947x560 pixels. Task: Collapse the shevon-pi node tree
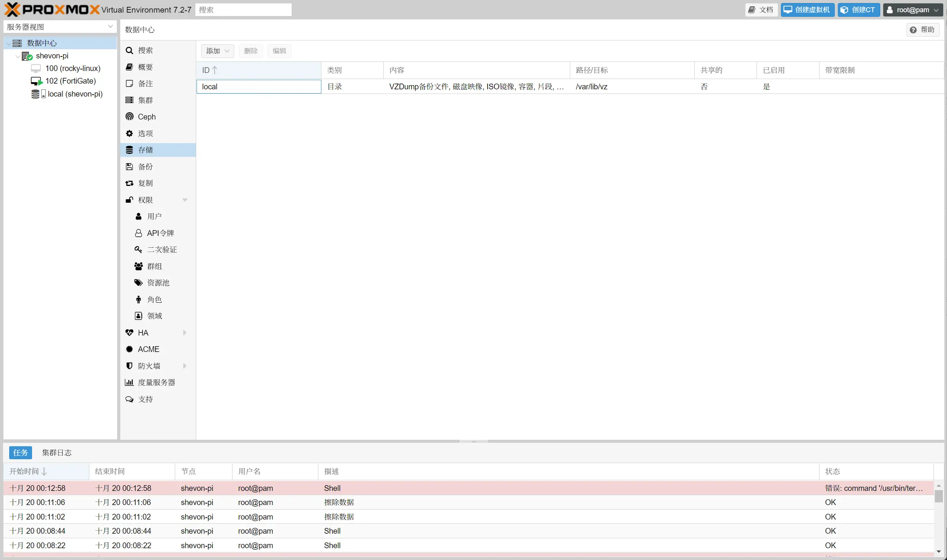18,56
